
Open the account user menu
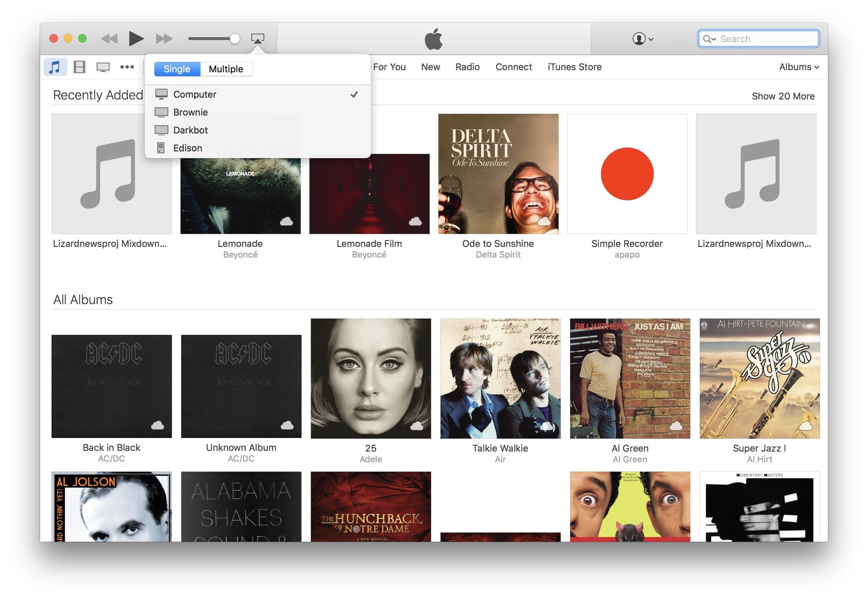pos(643,39)
